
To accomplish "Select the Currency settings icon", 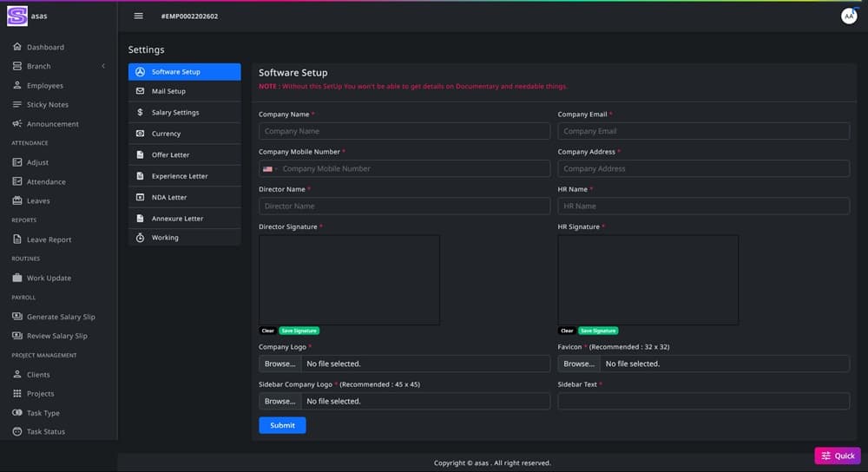I will point(141,134).
